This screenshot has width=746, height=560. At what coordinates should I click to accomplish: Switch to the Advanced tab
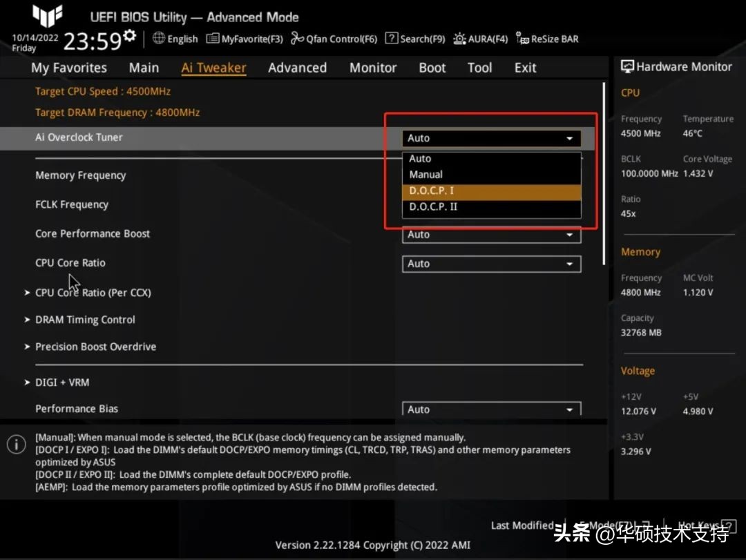pos(297,67)
